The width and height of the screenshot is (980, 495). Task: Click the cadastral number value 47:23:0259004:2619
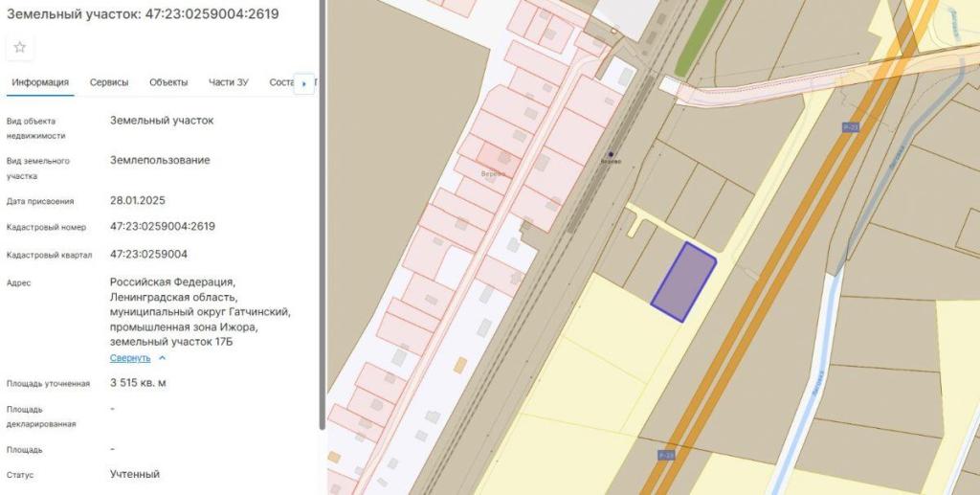coord(163,227)
